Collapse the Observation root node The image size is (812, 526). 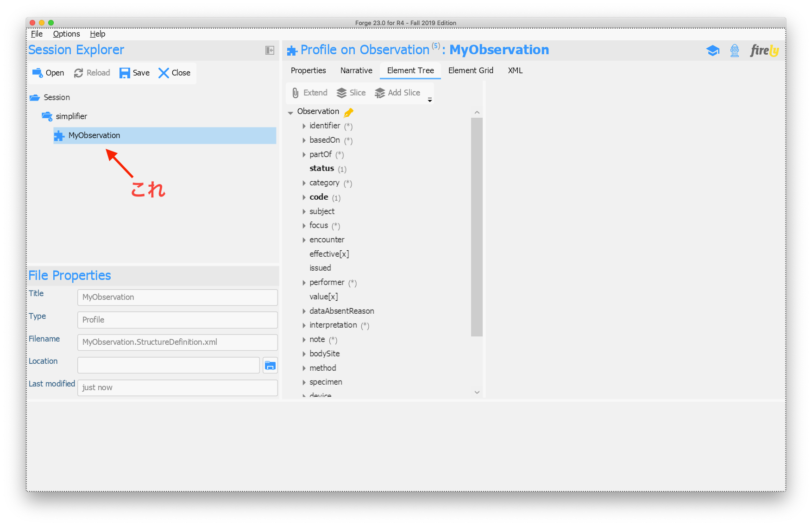coord(290,112)
